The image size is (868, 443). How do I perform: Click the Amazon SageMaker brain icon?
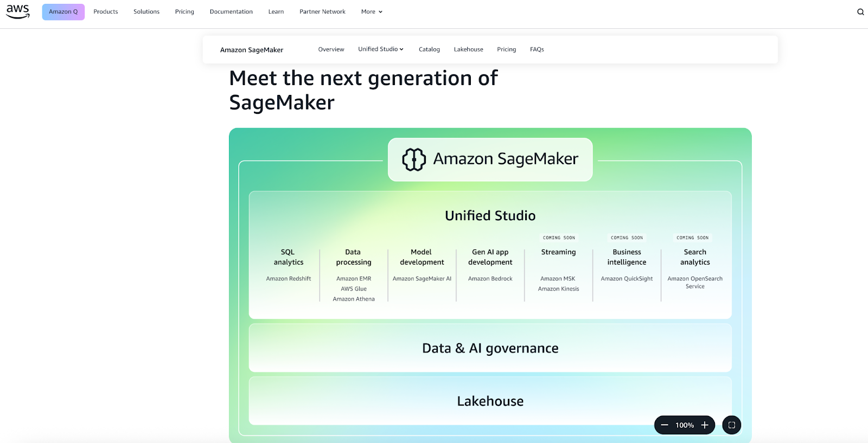click(x=414, y=159)
